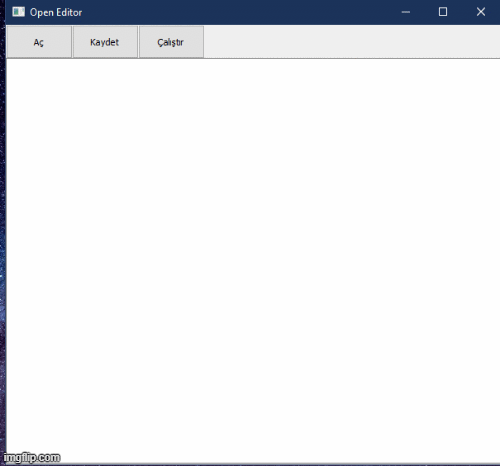Minimize the Open Editor window
Image resolution: width=500 pixels, height=466 pixels.
(406, 12)
